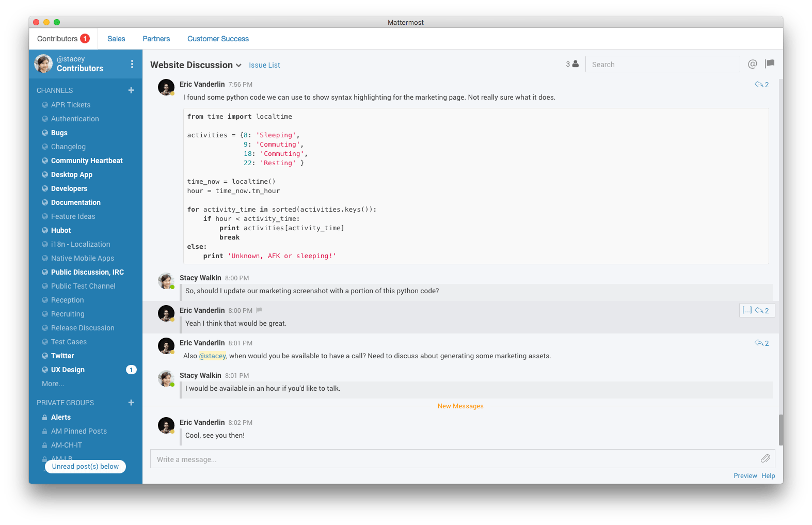Open the main menu three-dots icon
812x525 pixels.
[x=132, y=64]
